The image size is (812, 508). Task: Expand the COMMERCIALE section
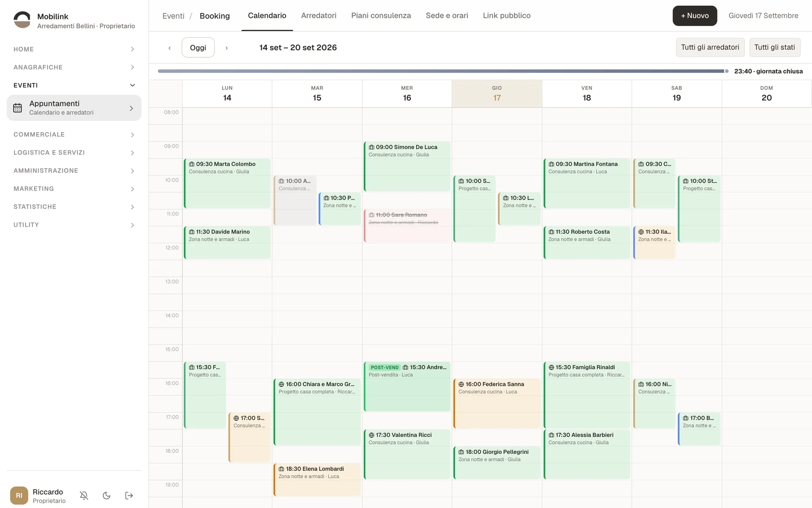pyautogui.click(x=74, y=135)
